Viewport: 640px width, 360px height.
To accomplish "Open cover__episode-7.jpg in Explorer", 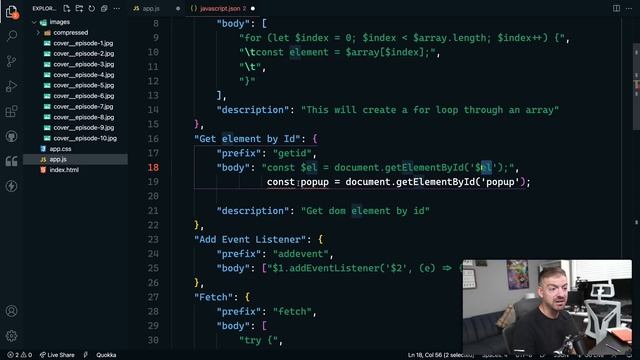I will (x=83, y=107).
